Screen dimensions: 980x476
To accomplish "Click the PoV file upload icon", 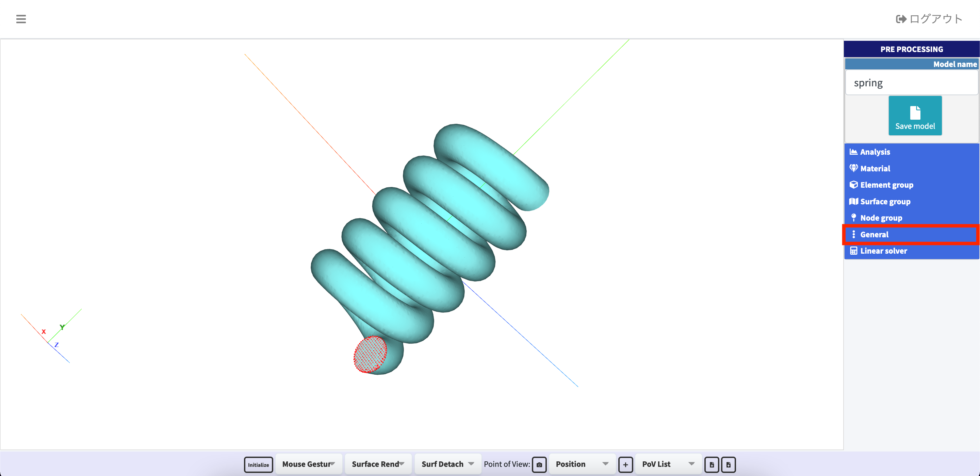I will (728, 464).
